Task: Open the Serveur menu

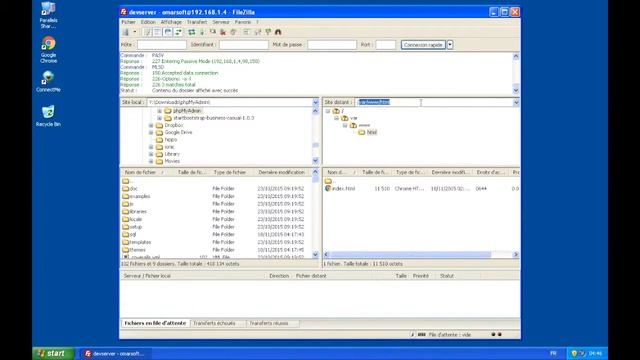Action: tap(221, 22)
